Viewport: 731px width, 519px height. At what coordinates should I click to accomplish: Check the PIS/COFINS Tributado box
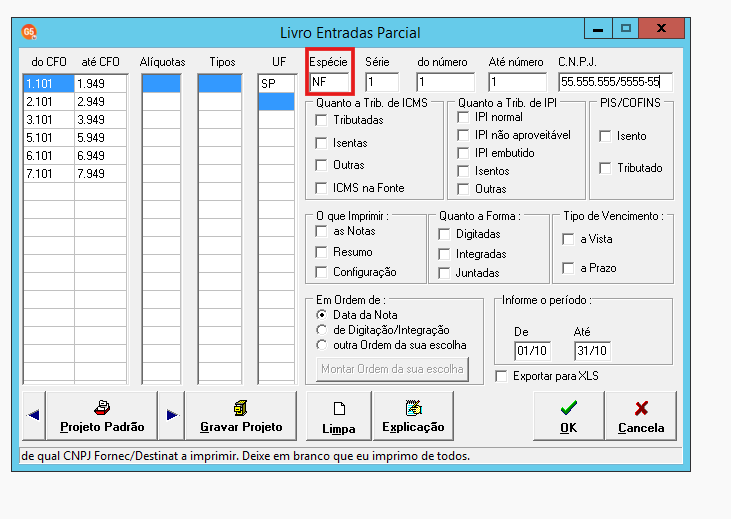click(605, 168)
